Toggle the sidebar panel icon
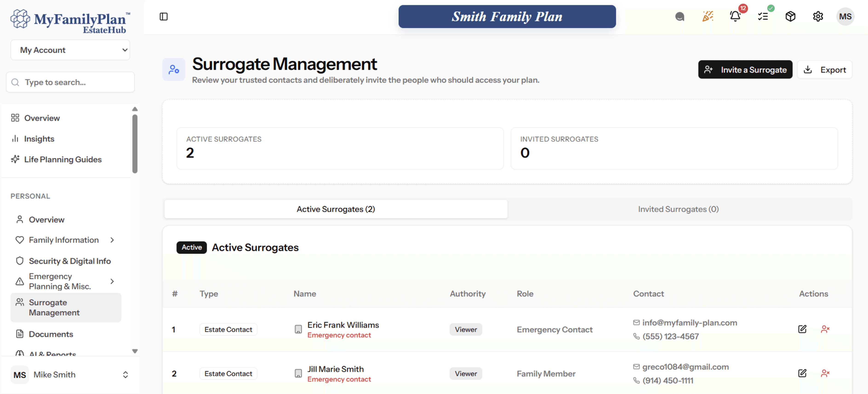Viewport: 868px width, 394px height. coord(163,17)
